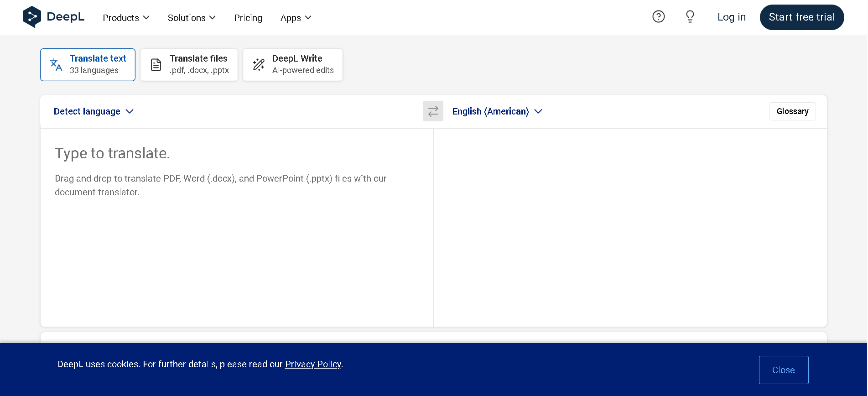Select the Translate text tab
This screenshot has height=396, width=868.
pos(88,65)
